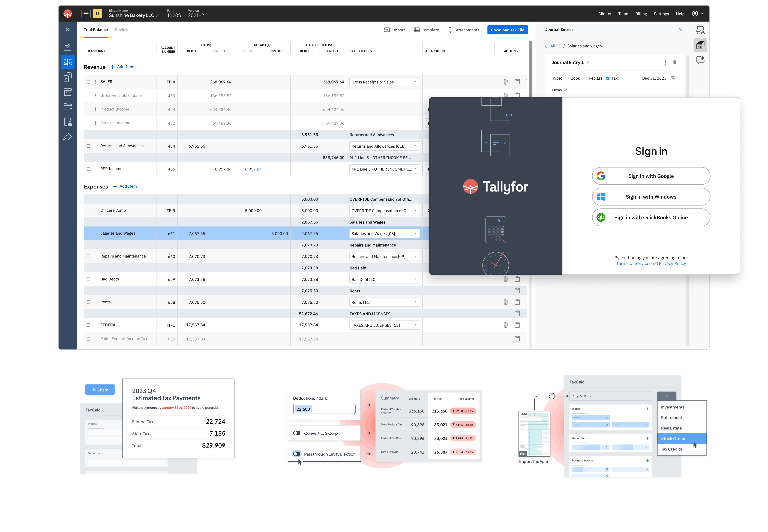The width and height of the screenshot is (768, 532).
Task: Open the archive box icon in the sidebar
Action: point(68,92)
